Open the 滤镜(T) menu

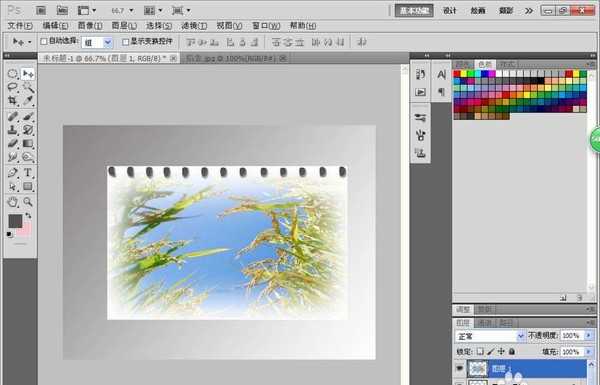[194, 26]
